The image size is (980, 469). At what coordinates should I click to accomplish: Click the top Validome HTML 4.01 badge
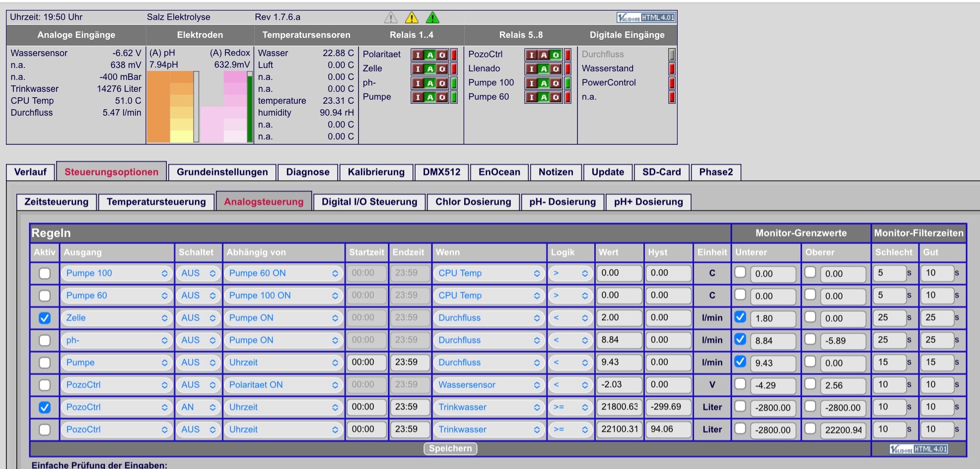click(646, 17)
